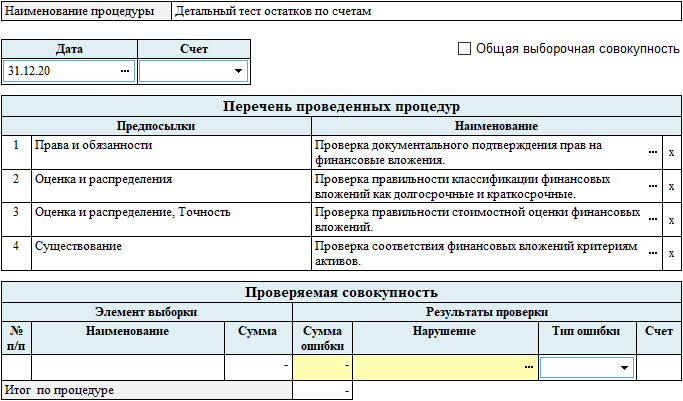
Task: Delete the Существование procedure row
Action: pyautogui.click(x=672, y=253)
